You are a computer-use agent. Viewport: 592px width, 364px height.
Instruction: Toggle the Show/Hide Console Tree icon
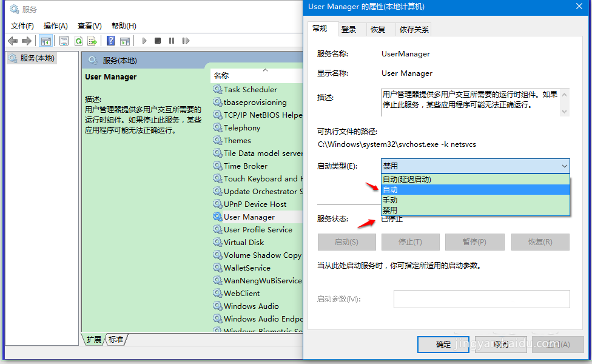[x=45, y=41]
